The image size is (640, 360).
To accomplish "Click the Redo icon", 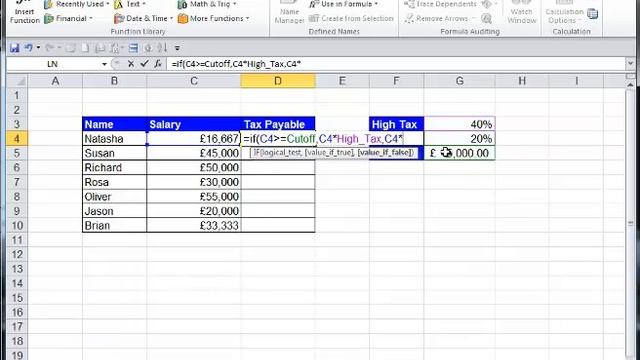I will [x=50, y=48].
